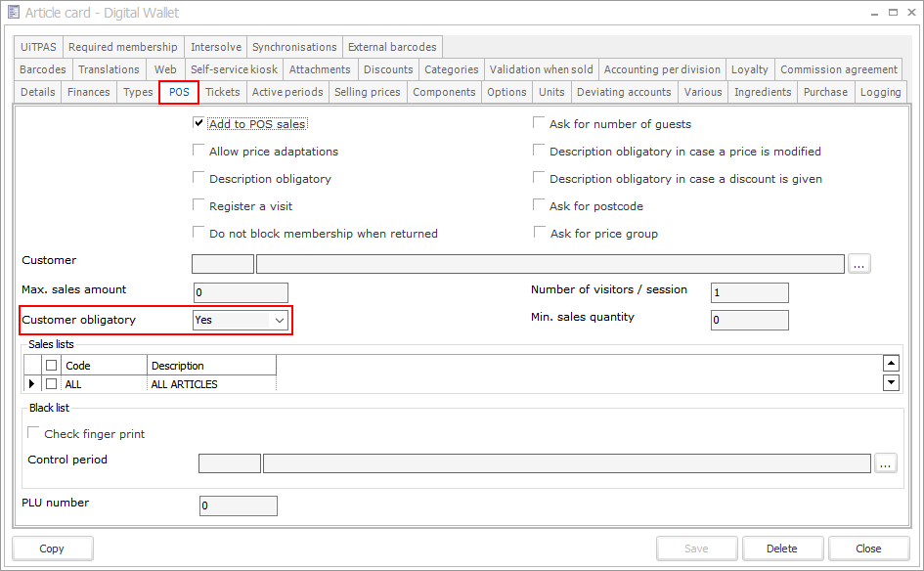924x571 pixels.
Task: Focus the PLU number input field
Action: click(x=239, y=505)
